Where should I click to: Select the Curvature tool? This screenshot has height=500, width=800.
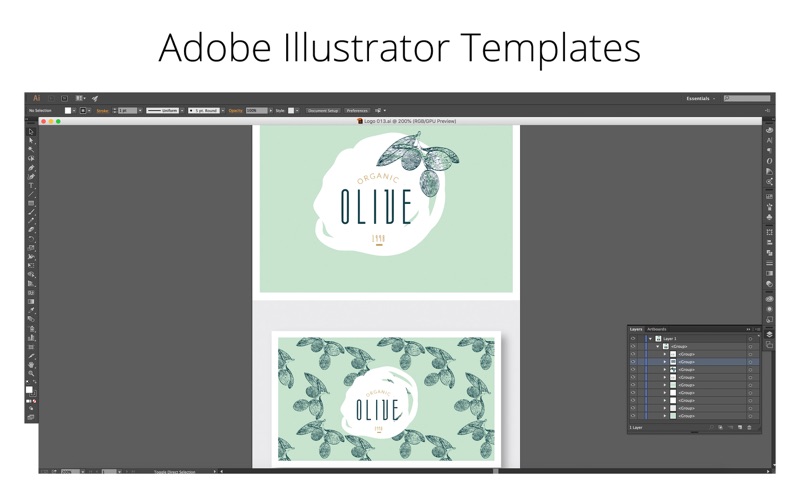point(31,177)
